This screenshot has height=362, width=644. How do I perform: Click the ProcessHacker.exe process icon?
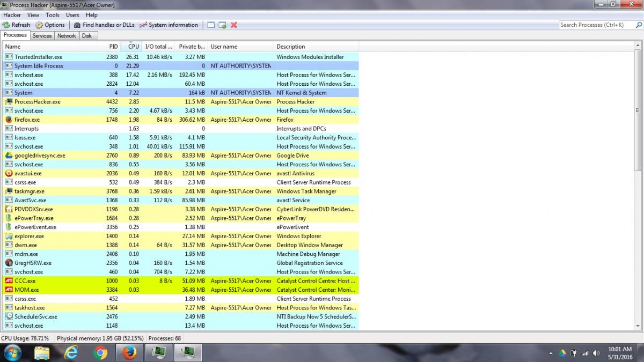click(9, 102)
